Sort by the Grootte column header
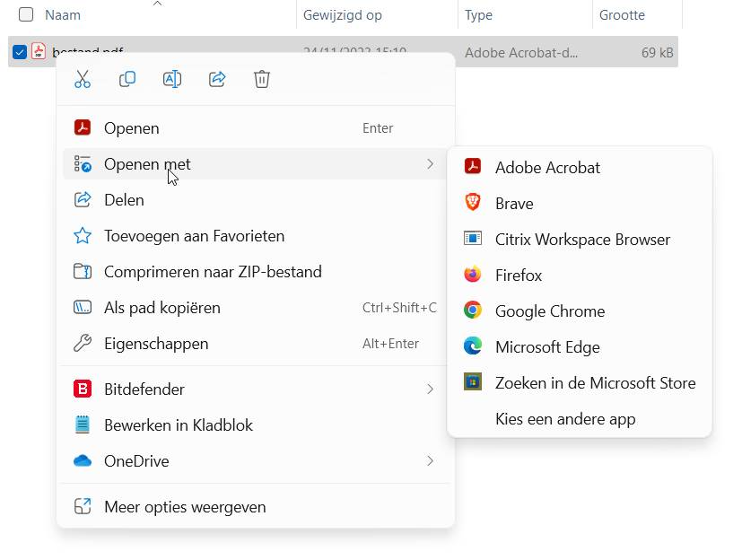742x560 pixels. pyautogui.click(x=622, y=15)
